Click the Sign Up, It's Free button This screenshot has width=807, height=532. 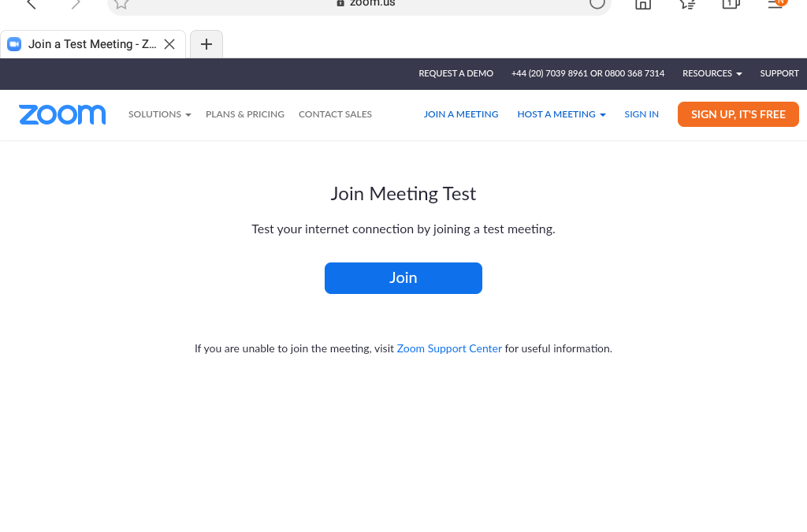tap(738, 114)
